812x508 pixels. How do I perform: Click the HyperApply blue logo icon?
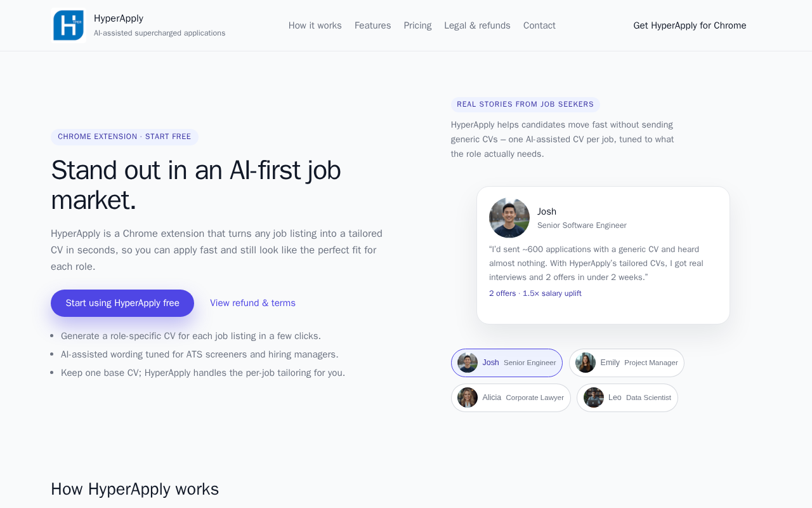click(69, 25)
